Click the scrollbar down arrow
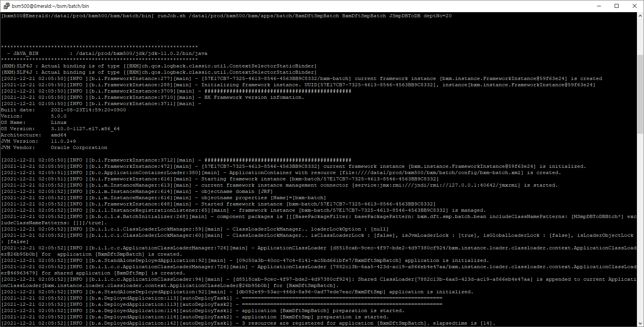The height and width of the screenshot is (327, 644). pyautogui.click(x=640, y=323)
